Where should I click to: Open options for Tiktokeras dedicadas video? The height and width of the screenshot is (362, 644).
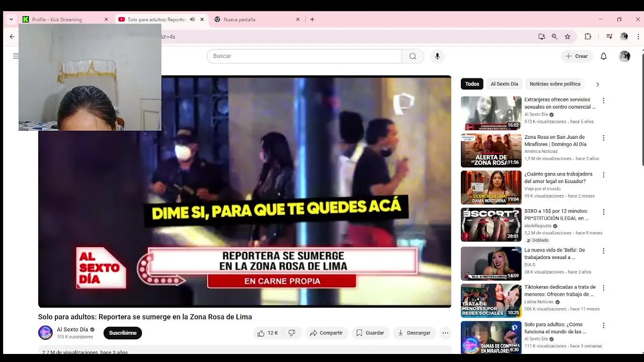click(x=604, y=288)
